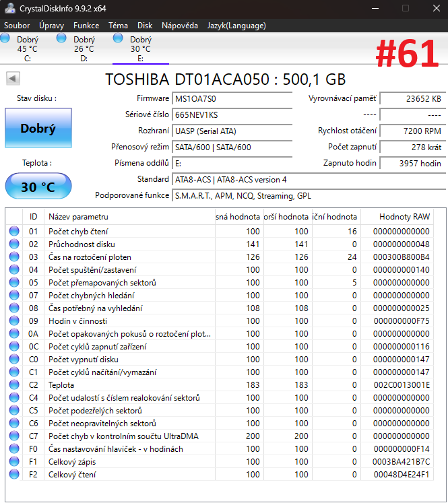Click the rotation rate field 7200 RPM
The image size is (448, 503).
tap(413, 131)
